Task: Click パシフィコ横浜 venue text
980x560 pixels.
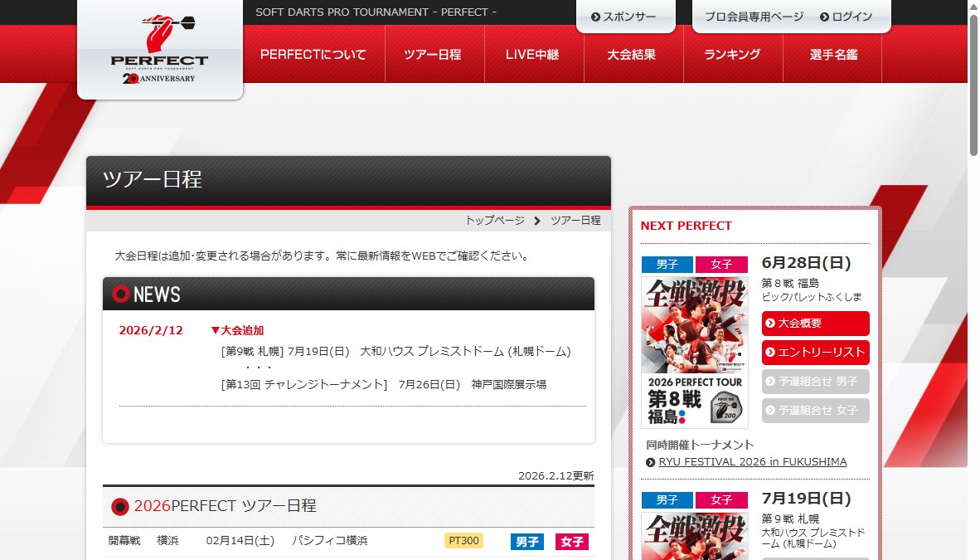Action: (329, 541)
